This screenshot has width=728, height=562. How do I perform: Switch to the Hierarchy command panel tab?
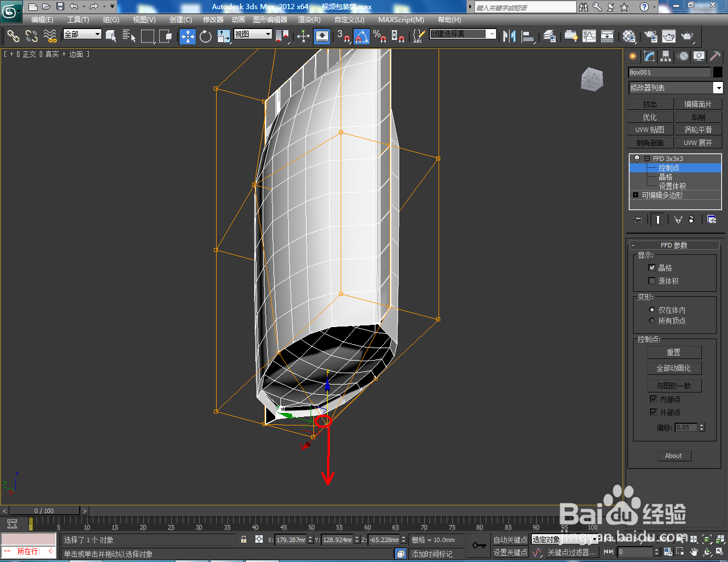coord(666,56)
